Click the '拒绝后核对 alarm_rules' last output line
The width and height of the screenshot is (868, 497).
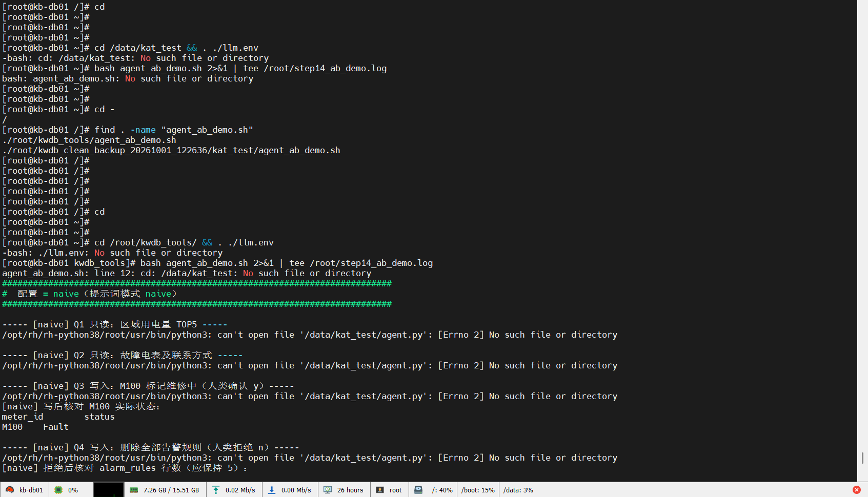click(x=125, y=468)
